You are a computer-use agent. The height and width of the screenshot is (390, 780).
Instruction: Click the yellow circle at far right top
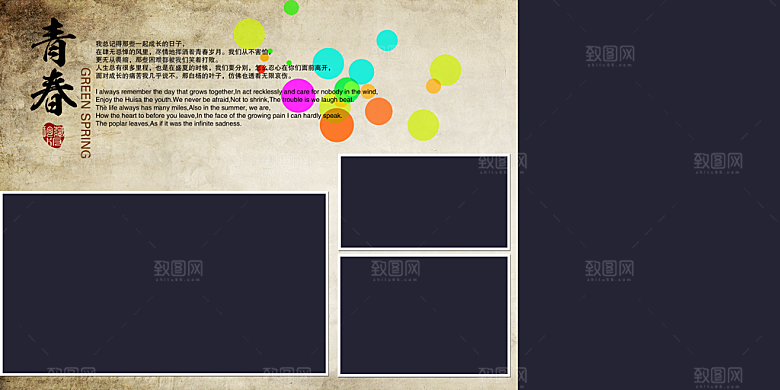coord(445,70)
